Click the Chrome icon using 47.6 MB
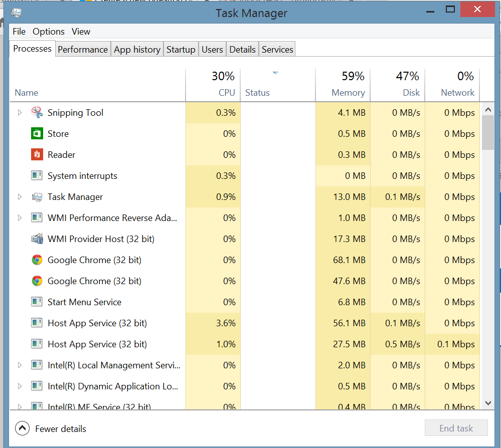The image size is (501, 448). point(37,281)
